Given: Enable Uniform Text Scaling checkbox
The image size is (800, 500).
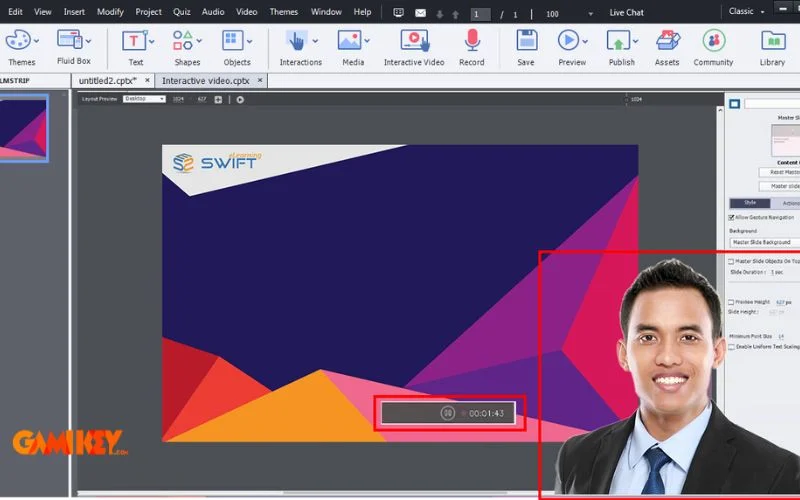Looking at the screenshot, I should tap(731, 347).
